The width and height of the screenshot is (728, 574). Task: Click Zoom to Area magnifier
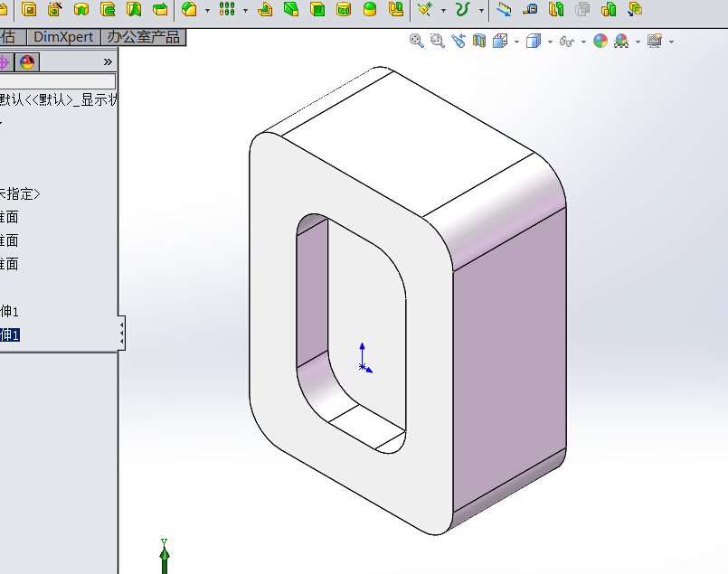coord(438,42)
